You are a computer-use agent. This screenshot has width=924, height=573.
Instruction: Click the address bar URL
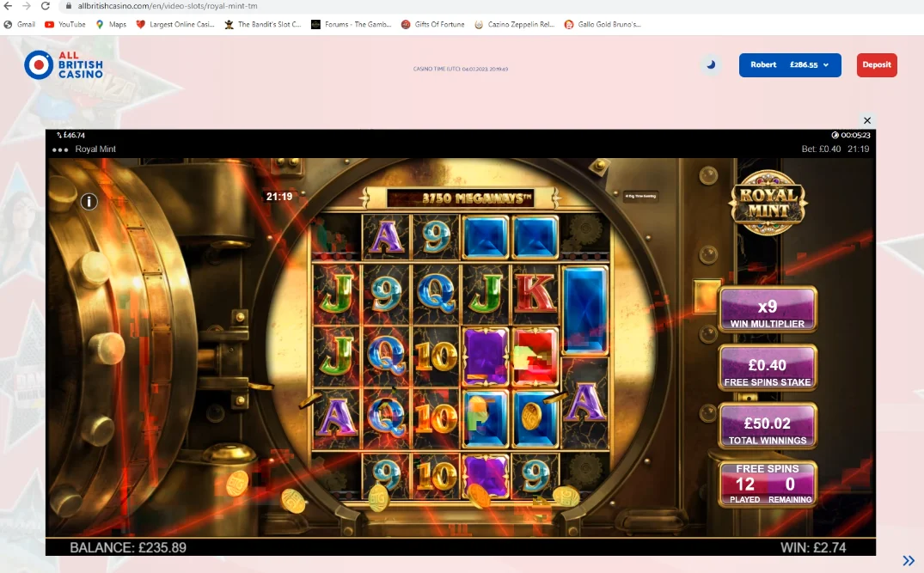coord(168,6)
